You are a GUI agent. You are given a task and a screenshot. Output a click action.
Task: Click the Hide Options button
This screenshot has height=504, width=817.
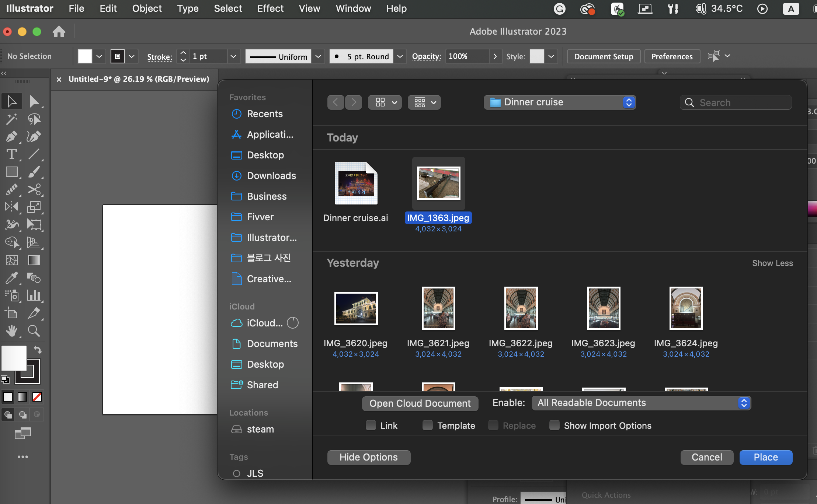coord(369,457)
